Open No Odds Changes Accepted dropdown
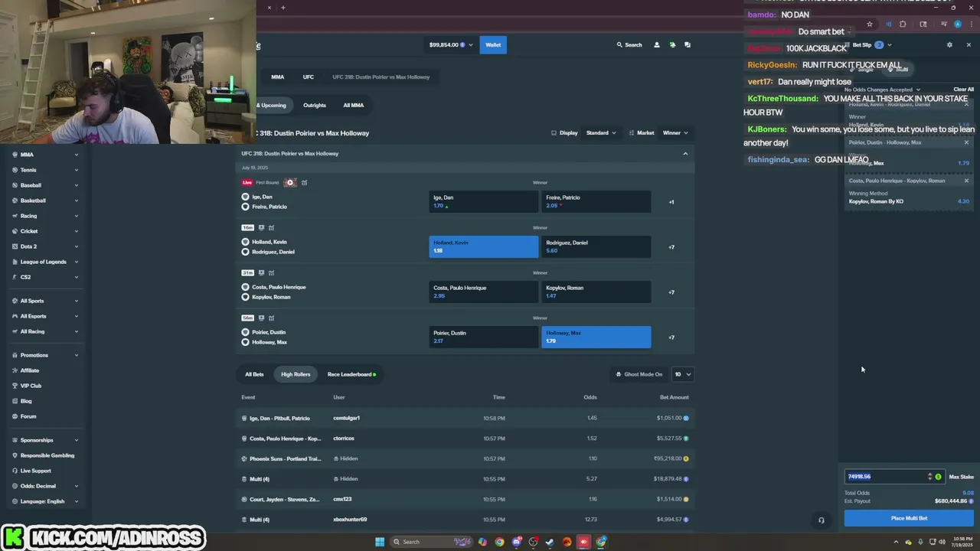Screen dimensions: 980x551 point(882,90)
